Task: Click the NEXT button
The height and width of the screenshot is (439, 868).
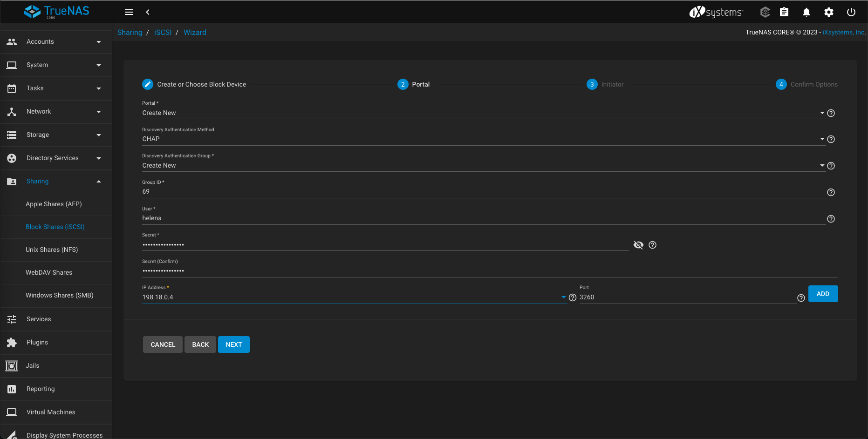Action: point(233,344)
